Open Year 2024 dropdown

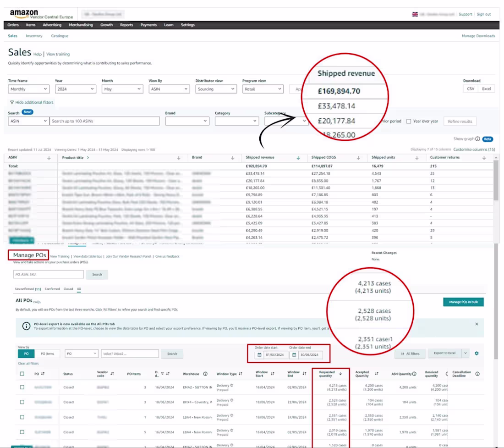click(x=76, y=89)
